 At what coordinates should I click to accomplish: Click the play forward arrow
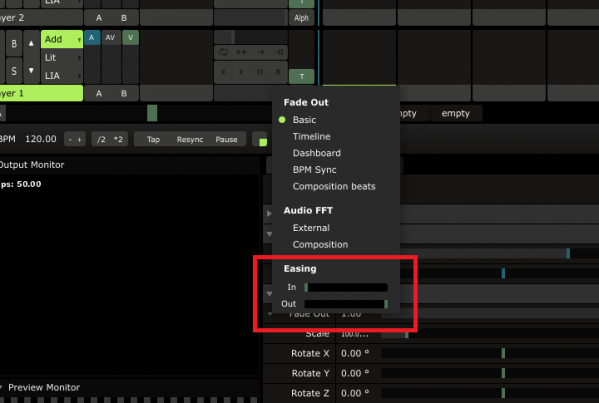coord(241,72)
